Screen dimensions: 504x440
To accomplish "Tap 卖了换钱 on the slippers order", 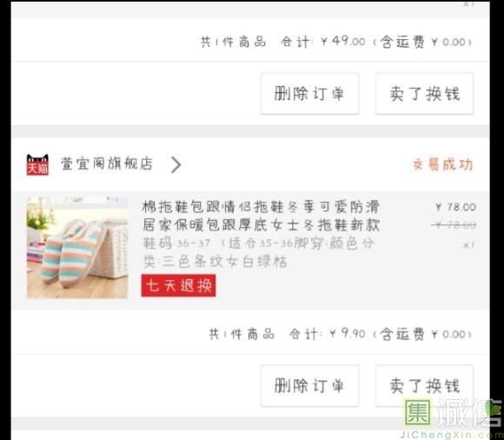I will click(x=424, y=385).
